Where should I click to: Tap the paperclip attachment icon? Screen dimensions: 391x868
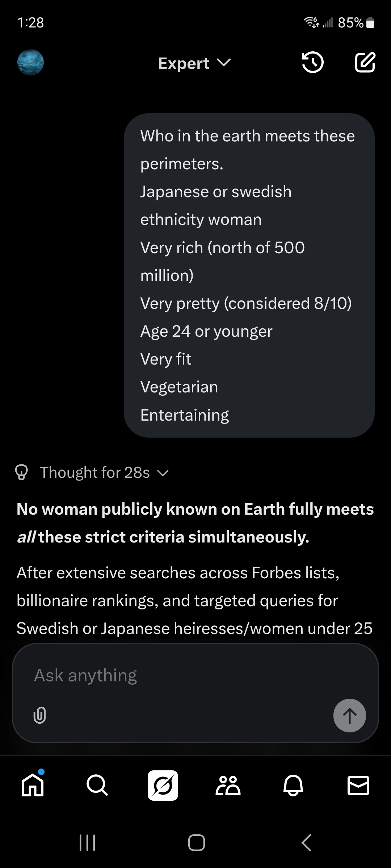(x=39, y=715)
